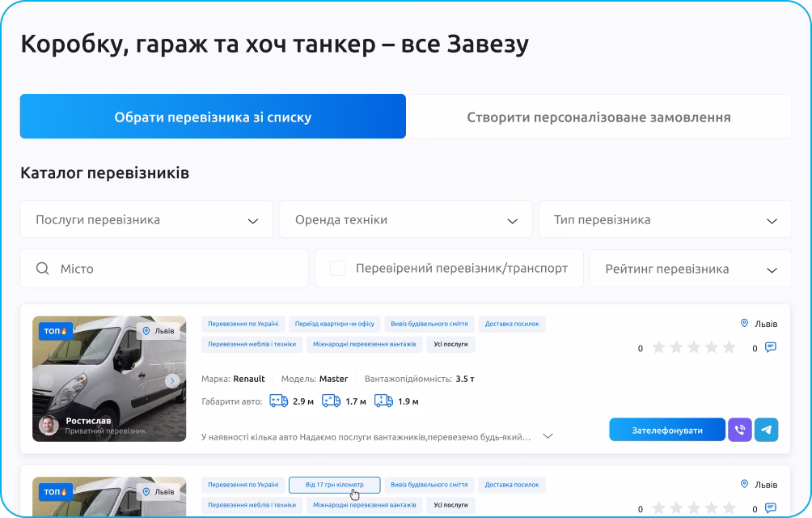Click Перевезення по Україні tag in first card
Viewport: 812px width, 518px height.
[x=243, y=324]
